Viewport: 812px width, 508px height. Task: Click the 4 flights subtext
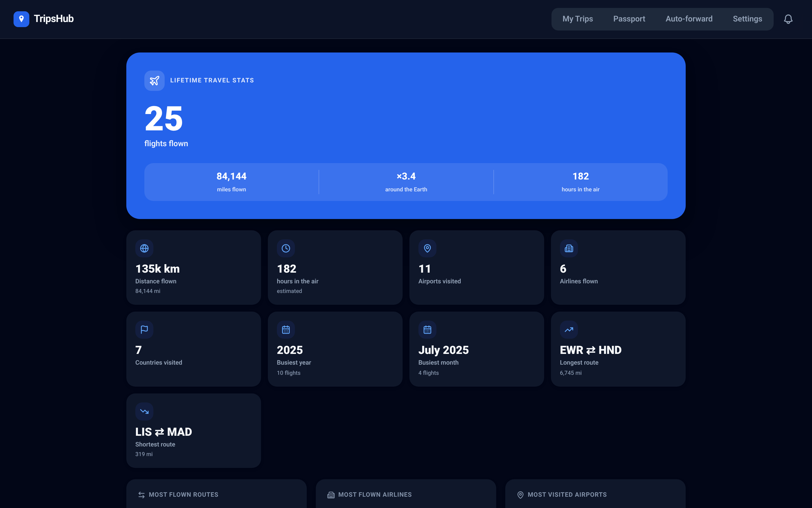429,373
